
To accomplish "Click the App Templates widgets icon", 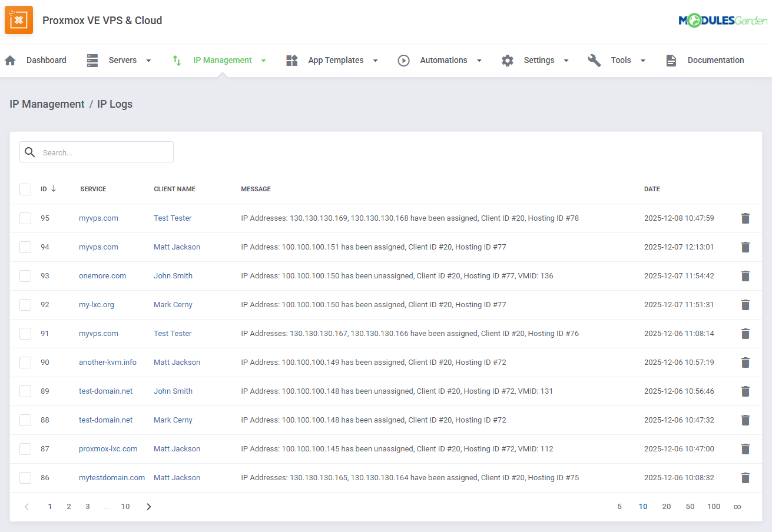I will click(x=292, y=61).
